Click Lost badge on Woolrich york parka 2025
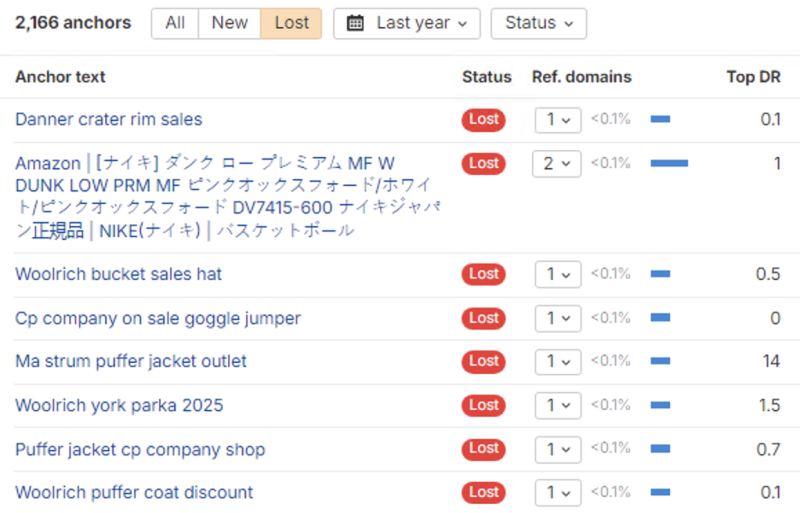 pos(483,405)
